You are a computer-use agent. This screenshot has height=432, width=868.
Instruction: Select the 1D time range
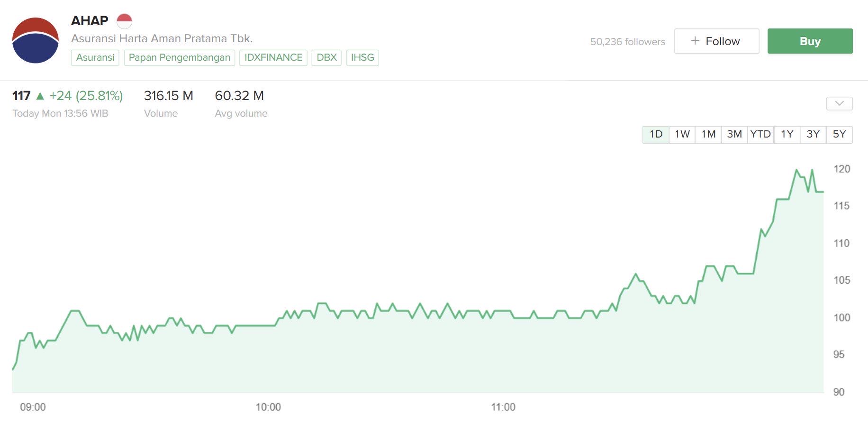tap(656, 134)
